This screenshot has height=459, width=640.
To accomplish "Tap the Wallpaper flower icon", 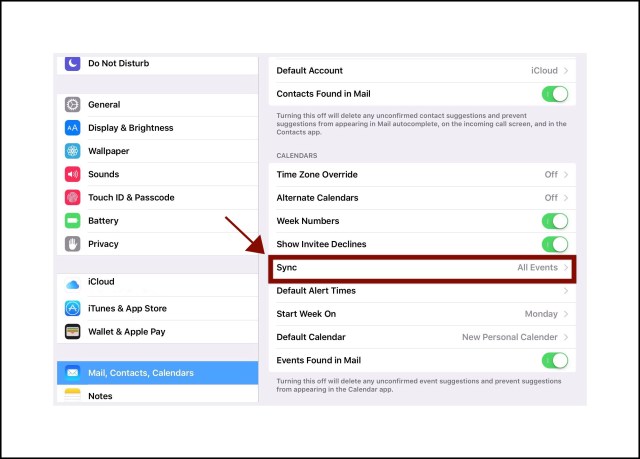I will tap(73, 151).
